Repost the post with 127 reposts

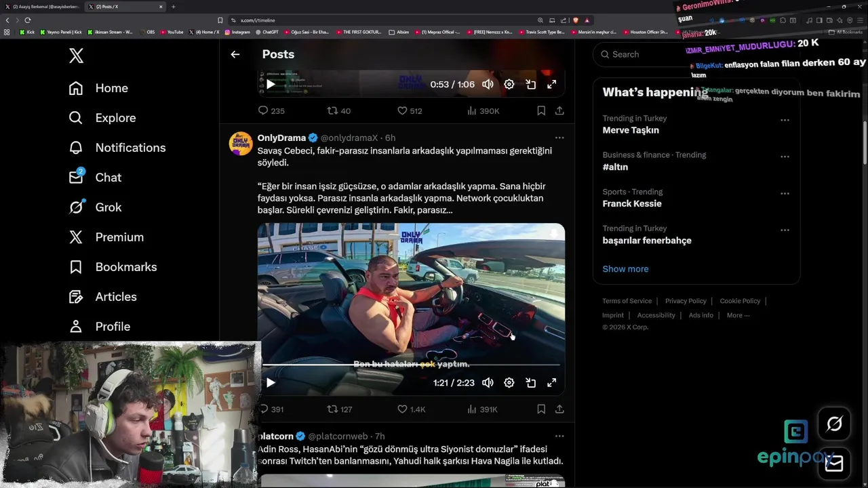pos(339,409)
